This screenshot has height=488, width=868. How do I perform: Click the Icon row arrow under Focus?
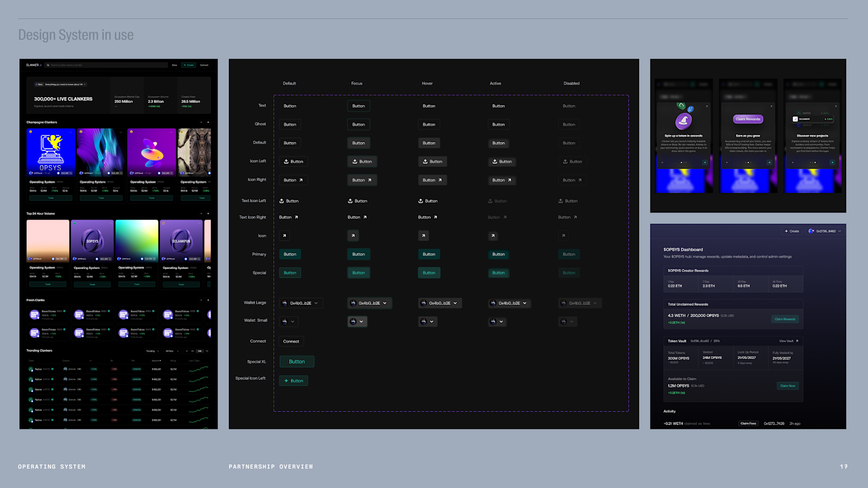353,236
